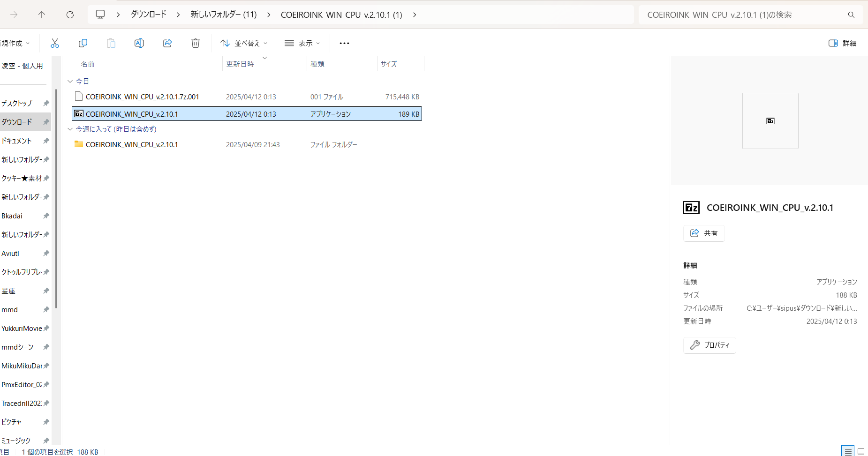The image size is (868, 456).
Task: Click 新しいフォルダー (11) breadcrumb
Action: (x=224, y=15)
